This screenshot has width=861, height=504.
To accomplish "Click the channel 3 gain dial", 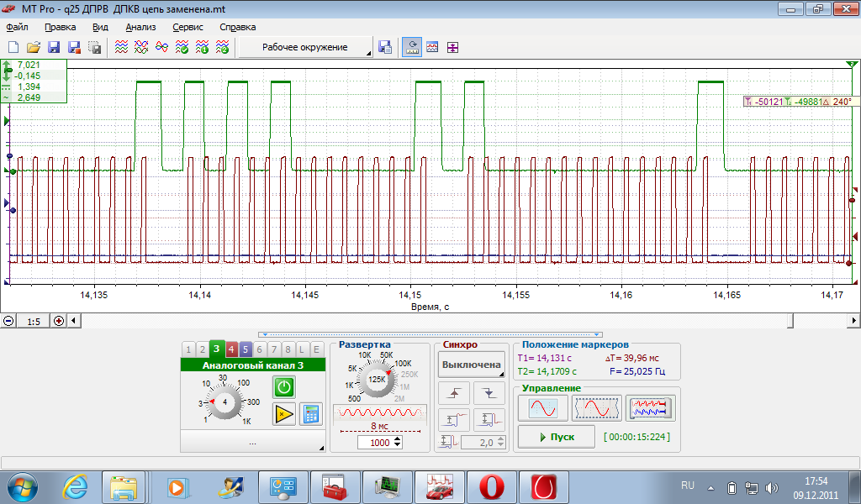I will point(224,402).
